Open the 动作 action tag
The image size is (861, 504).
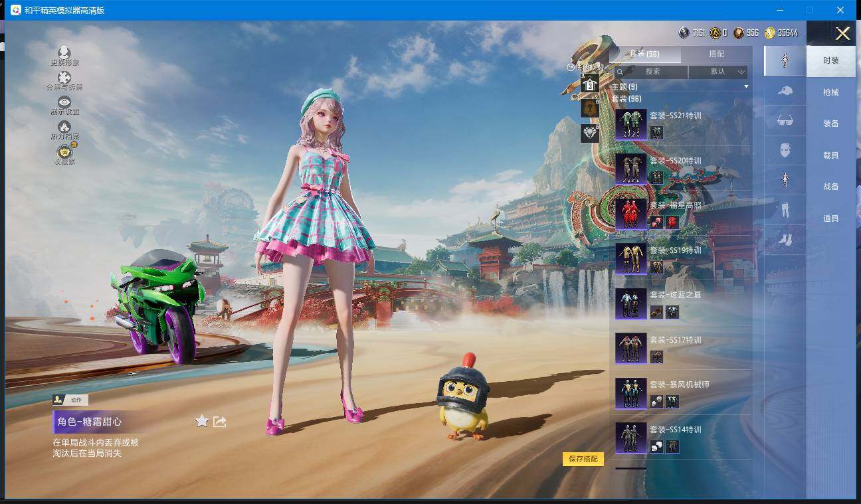70,400
